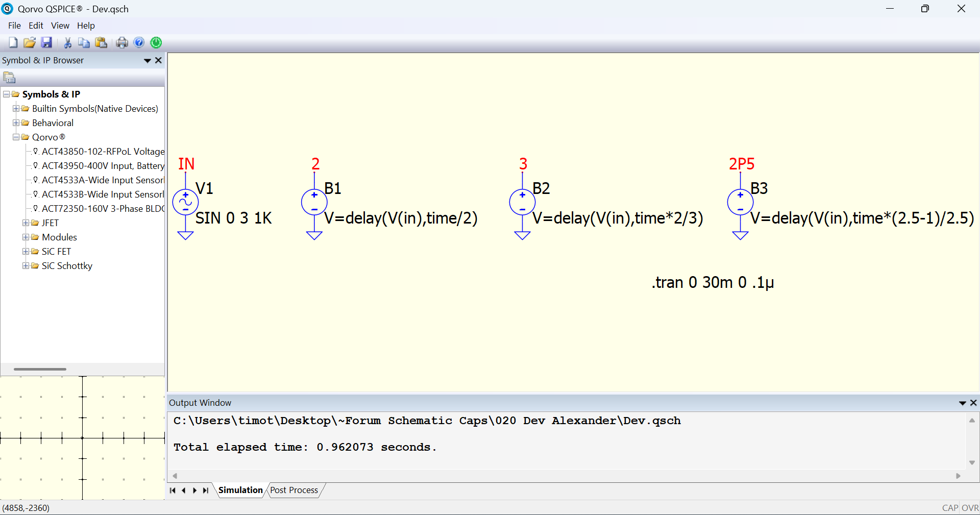Image resolution: width=980 pixels, height=515 pixels.
Task: Print the schematic with the printer icon
Action: pos(122,42)
